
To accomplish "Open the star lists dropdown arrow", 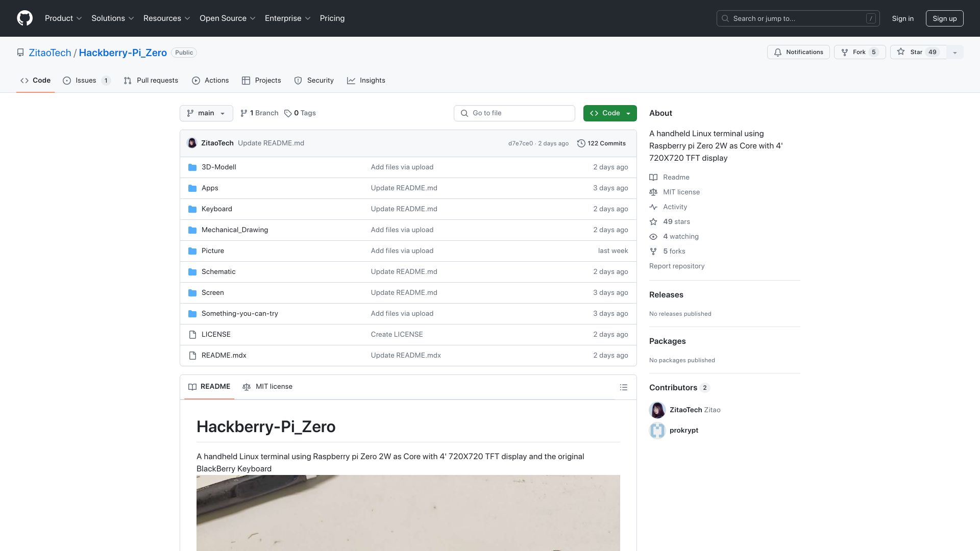I will click(955, 52).
